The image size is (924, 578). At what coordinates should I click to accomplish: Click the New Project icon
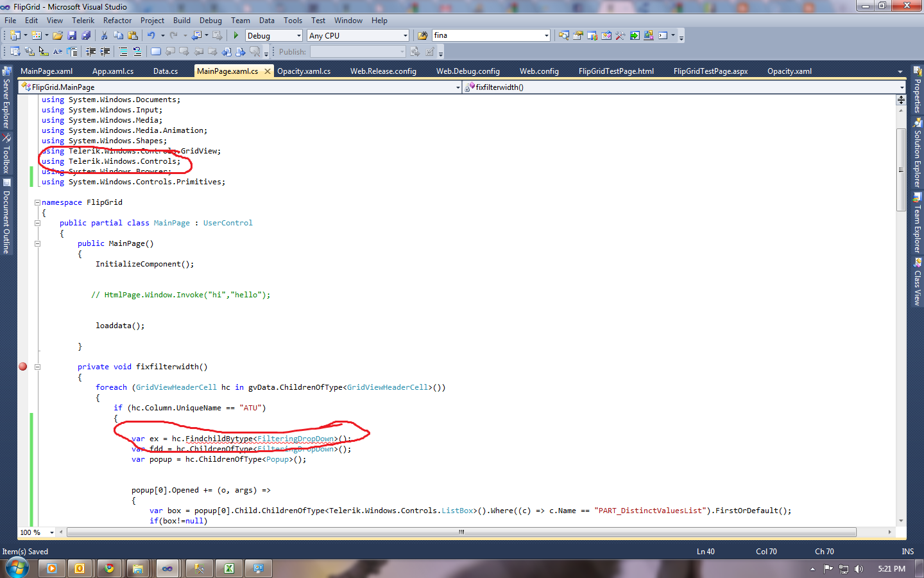point(15,35)
